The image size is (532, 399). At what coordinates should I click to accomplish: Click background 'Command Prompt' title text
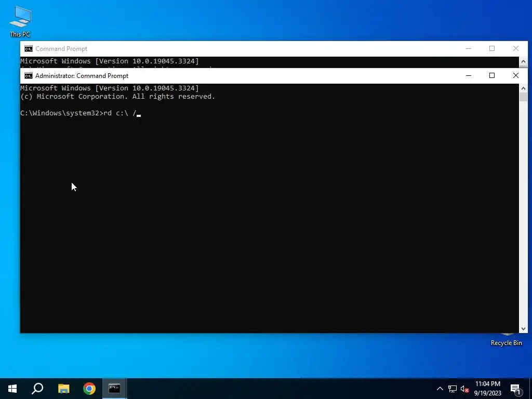(x=61, y=49)
